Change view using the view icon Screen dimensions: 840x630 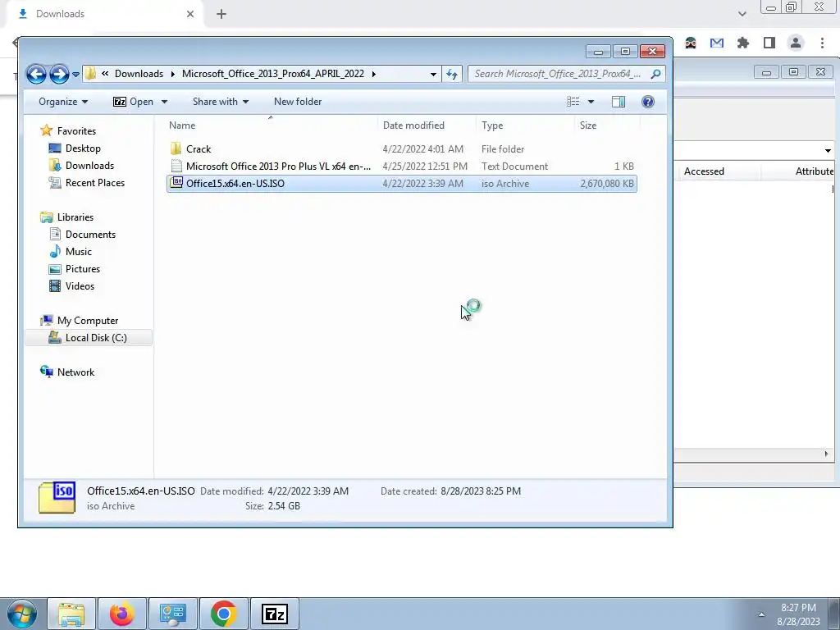(573, 102)
